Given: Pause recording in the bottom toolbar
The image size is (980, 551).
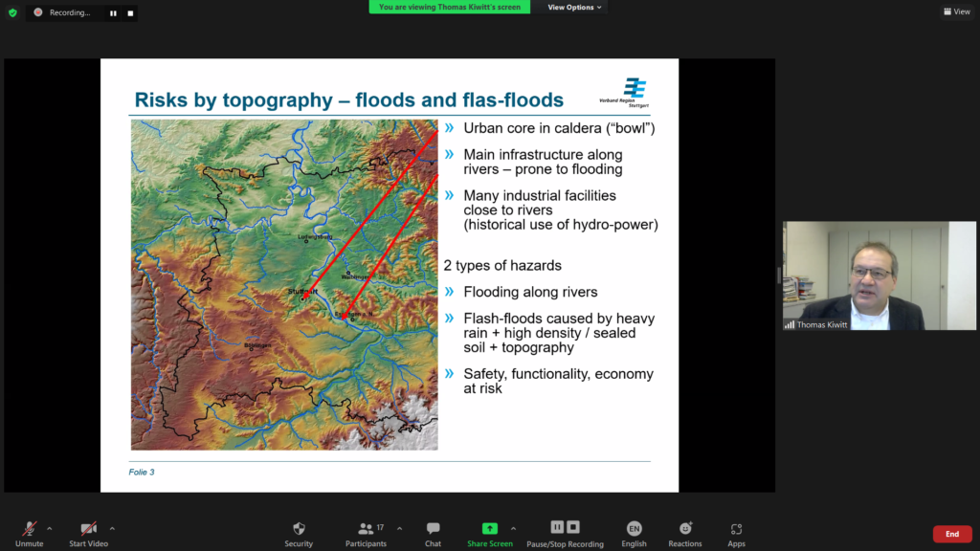Looking at the screenshot, I should coord(557,527).
